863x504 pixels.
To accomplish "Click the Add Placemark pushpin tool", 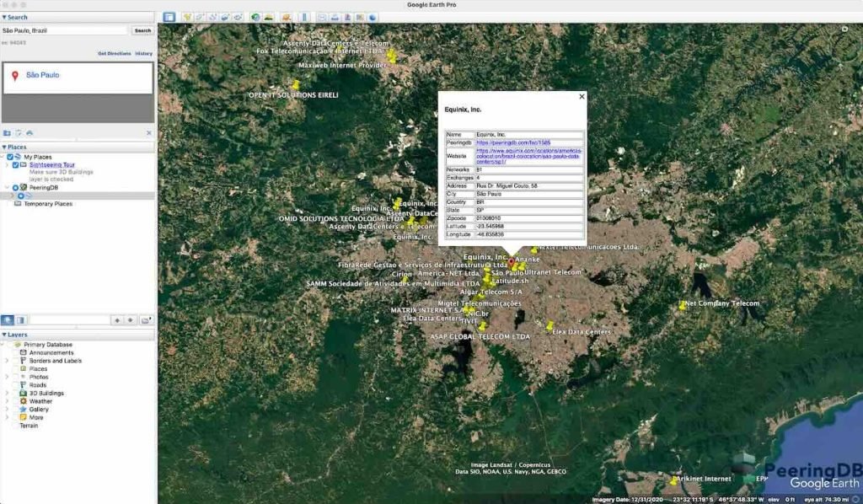I will point(187,17).
